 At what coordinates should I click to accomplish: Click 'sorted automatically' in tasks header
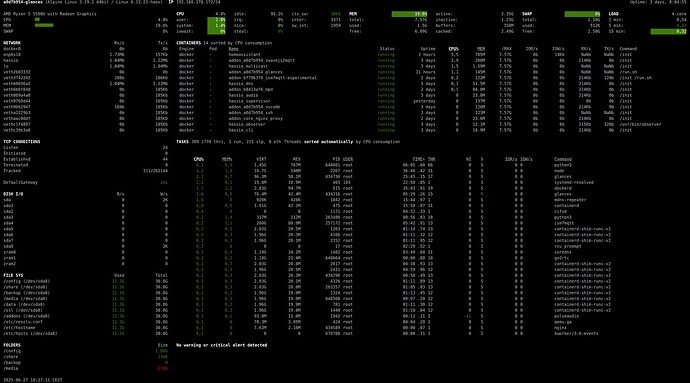[328, 142]
